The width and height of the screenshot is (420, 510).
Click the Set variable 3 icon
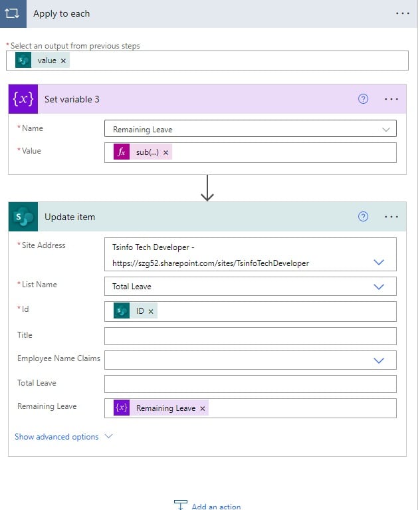(x=23, y=99)
